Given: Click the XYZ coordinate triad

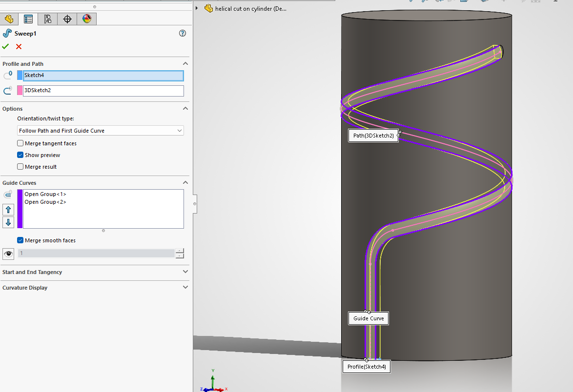Looking at the screenshot, I should click(214, 381).
